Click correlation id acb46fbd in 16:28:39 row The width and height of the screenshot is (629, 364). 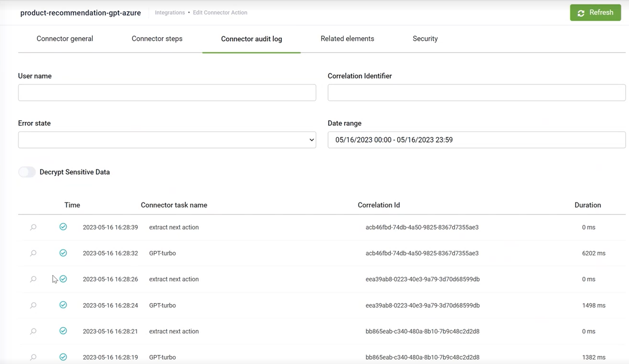coord(422,227)
